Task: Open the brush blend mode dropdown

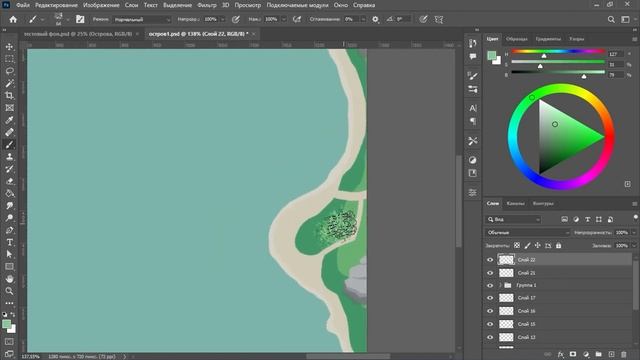Action: [x=142, y=19]
